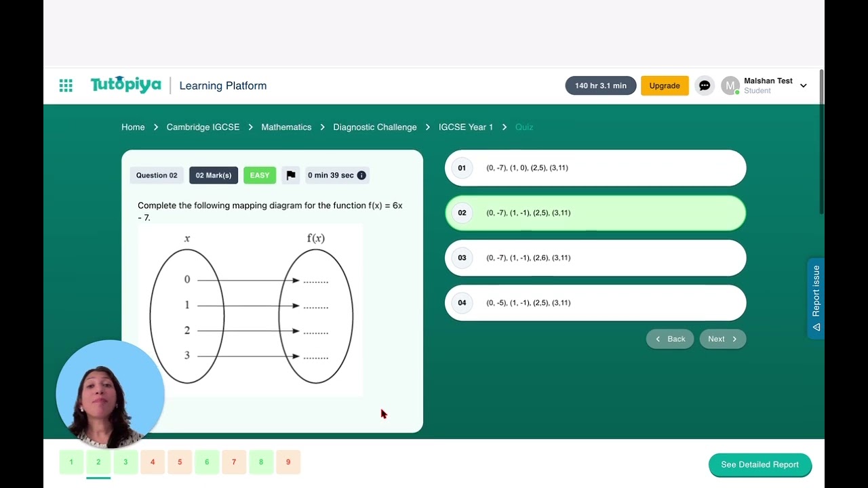Click the Quiz breadcrumb text
Image resolution: width=868 pixels, height=488 pixels.
click(x=524, y=127)
